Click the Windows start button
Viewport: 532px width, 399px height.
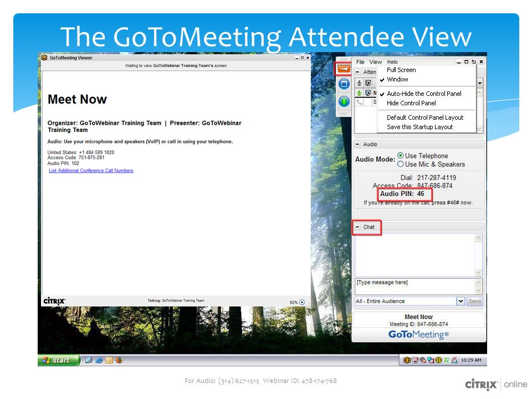coord(59,360)
